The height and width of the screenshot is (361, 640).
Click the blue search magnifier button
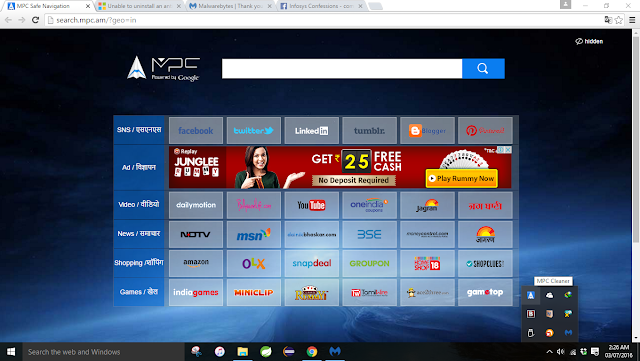[x=483, y=69]
